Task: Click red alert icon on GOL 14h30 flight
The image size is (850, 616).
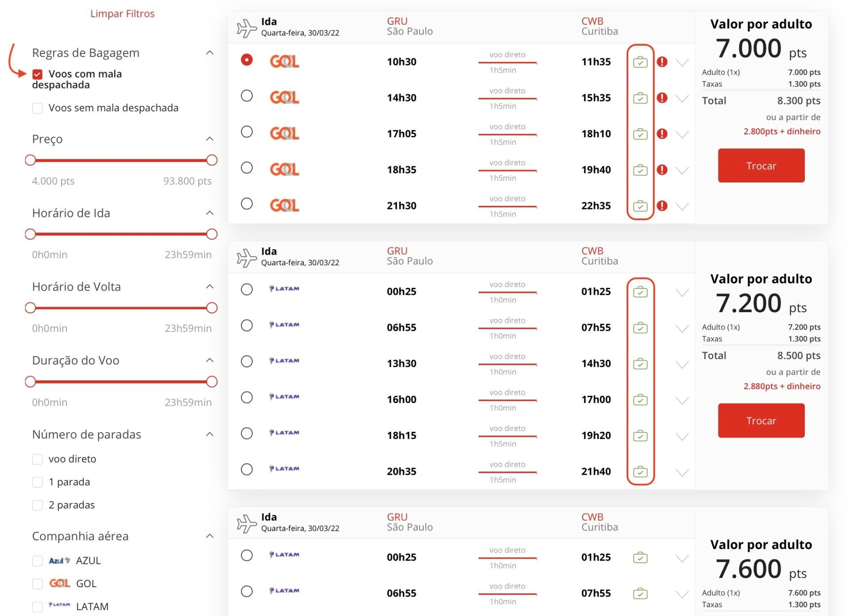Action: pos(662,98)
